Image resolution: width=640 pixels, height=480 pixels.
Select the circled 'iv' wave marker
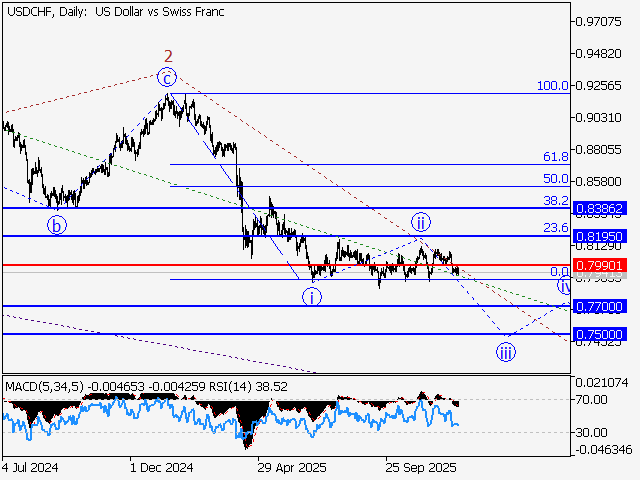tap(565, 286)
